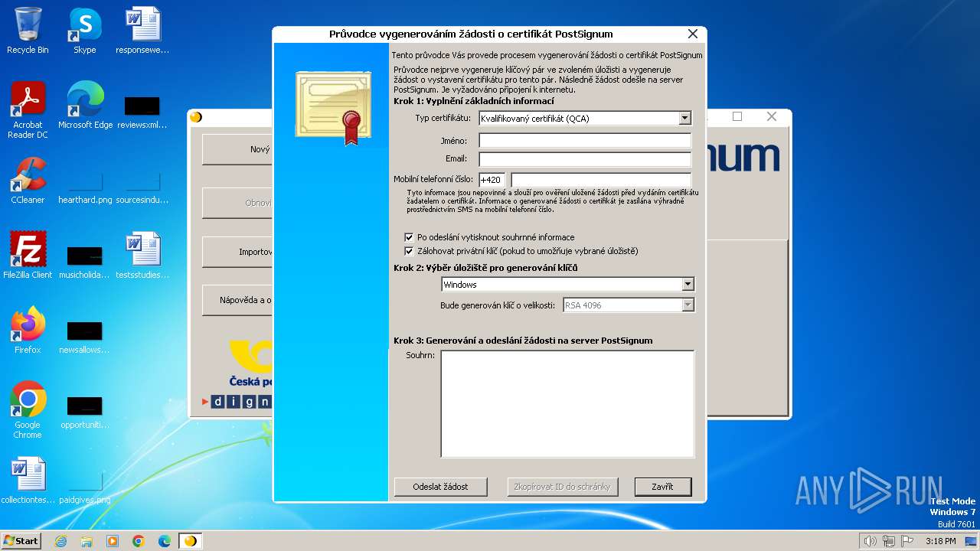This screenshot has width=980, height=551.
Task: Open Chrome from the taskbar
Action: click(139, 541)
